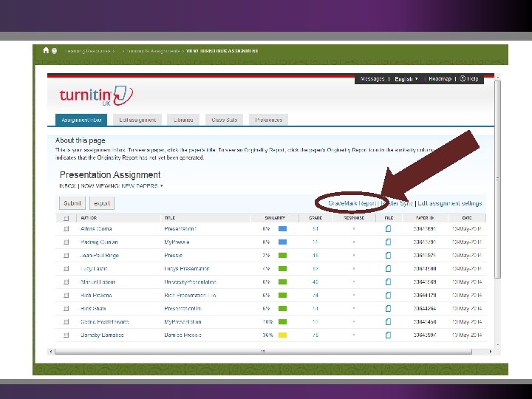Tick checkbox for Jean-Paul Ringo row
532x399 pixels.
pyautogui.click(x=66, y=255)
